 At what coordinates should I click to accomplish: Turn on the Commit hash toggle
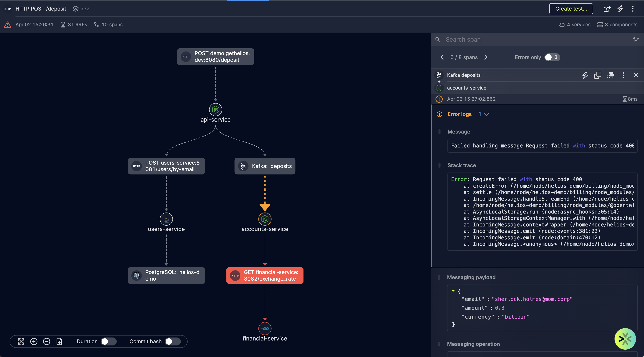(x=172, y=341)
